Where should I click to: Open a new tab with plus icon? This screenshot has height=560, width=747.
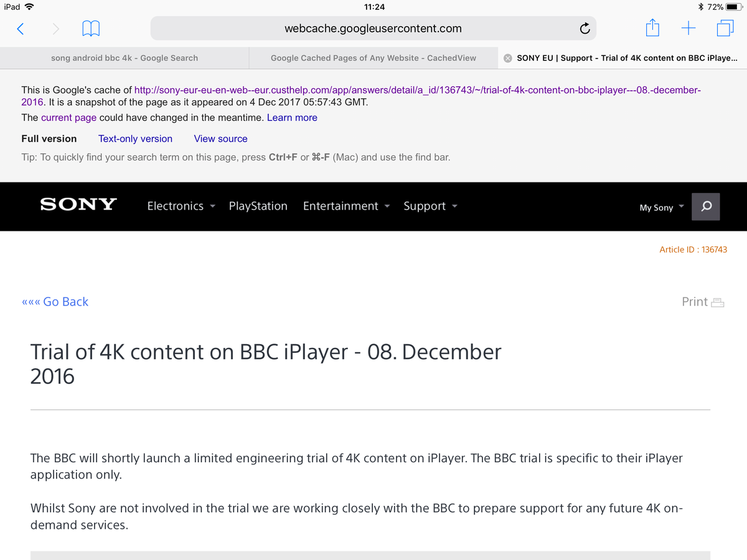[x=688, y=28]
